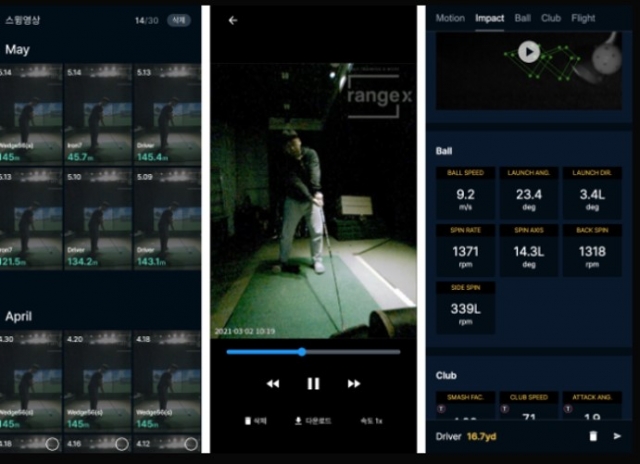Click the SPIN AXIS 14.3L deg card

coord(529,251)
